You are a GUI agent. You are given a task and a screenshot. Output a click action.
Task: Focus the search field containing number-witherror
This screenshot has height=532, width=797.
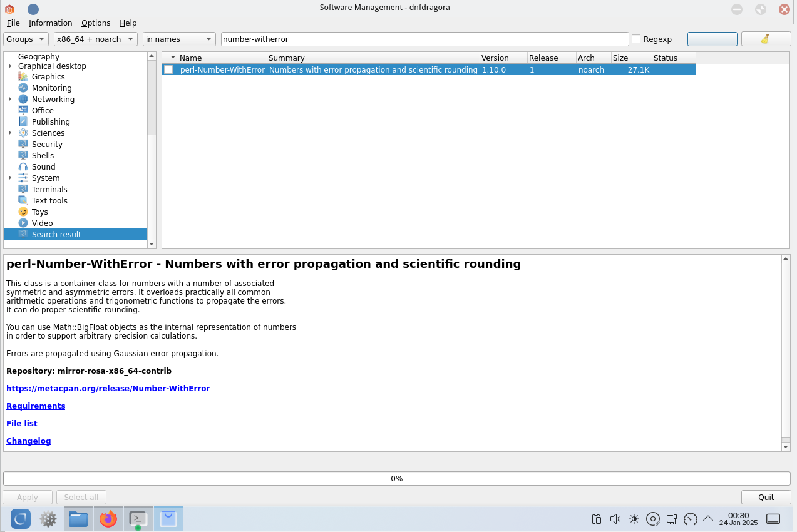424,39
